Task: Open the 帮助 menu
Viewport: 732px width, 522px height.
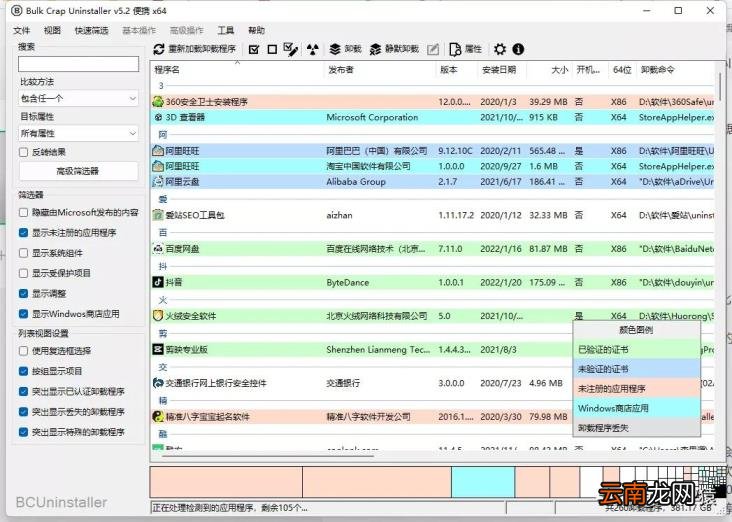Action: click(256, 30)
